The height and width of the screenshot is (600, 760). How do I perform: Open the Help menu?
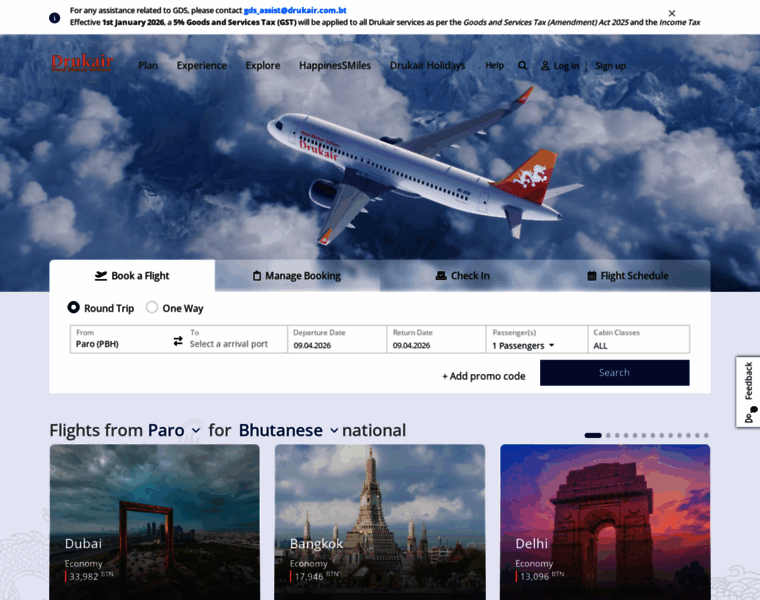click(494, 65)
